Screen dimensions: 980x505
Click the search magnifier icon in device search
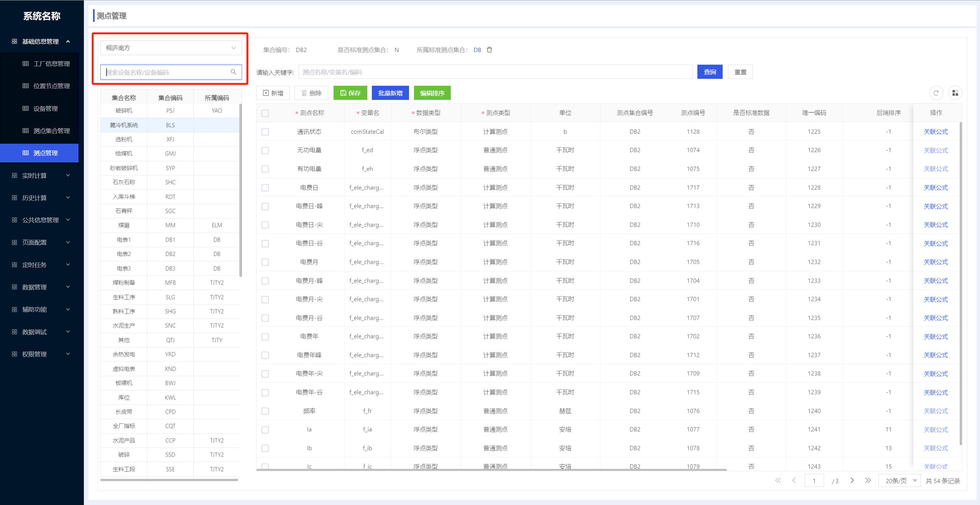click(x=233, y=72)
